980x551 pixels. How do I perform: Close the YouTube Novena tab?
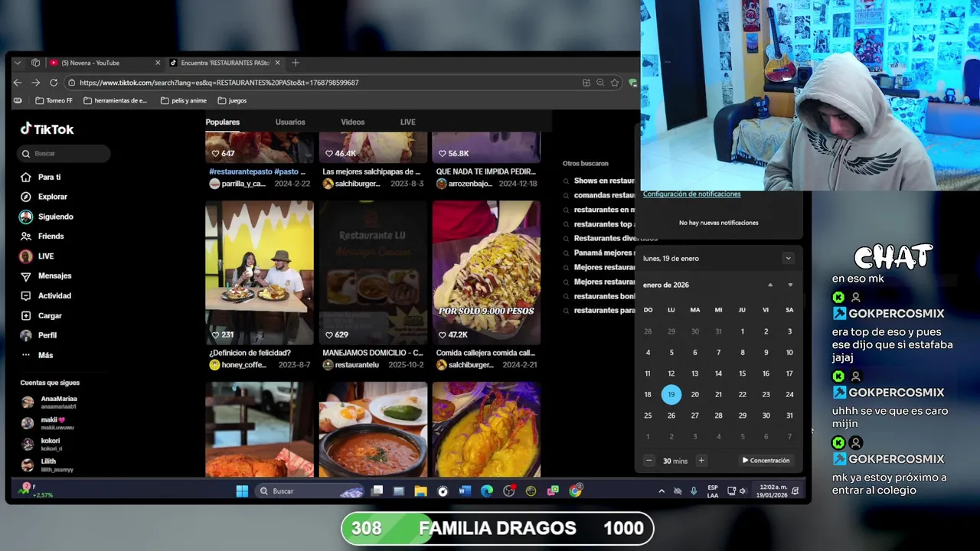pos(158,63)
